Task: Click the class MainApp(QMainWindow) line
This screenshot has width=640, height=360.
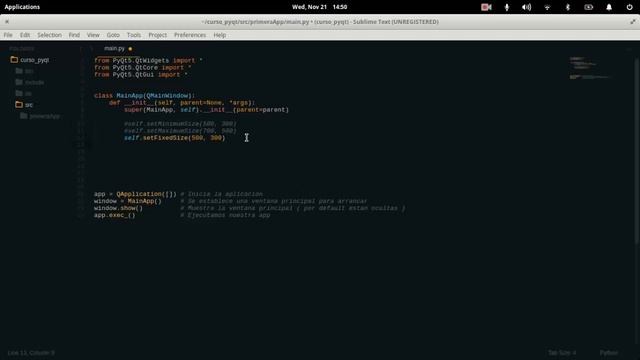Action: (145, 96)
